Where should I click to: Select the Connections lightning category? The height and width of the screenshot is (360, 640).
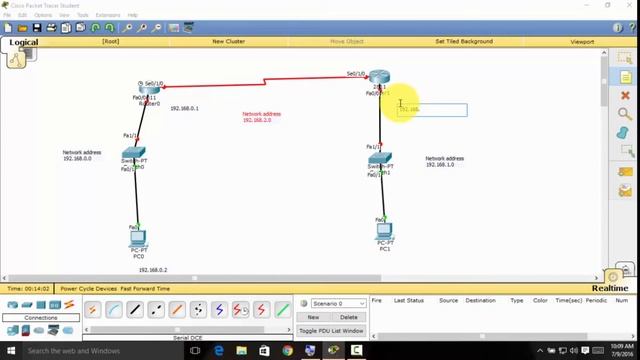tap(69, 304)
